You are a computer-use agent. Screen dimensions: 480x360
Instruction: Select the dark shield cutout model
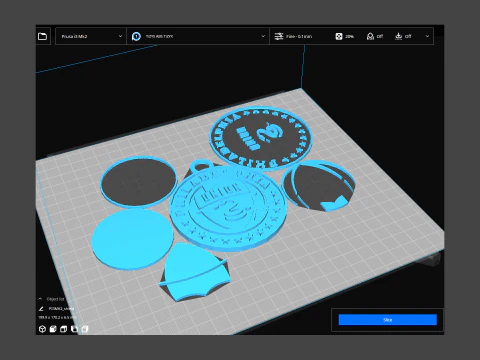click(x=318, y=186)
